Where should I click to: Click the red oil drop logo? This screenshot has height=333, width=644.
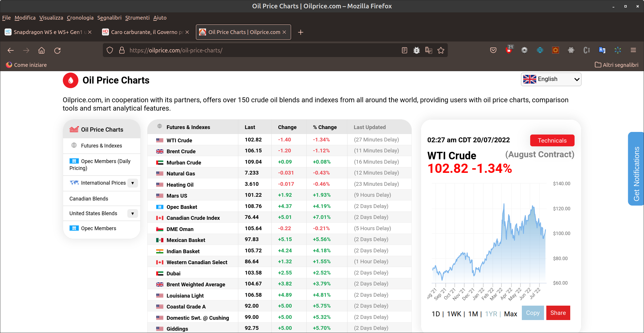[71, 80]
